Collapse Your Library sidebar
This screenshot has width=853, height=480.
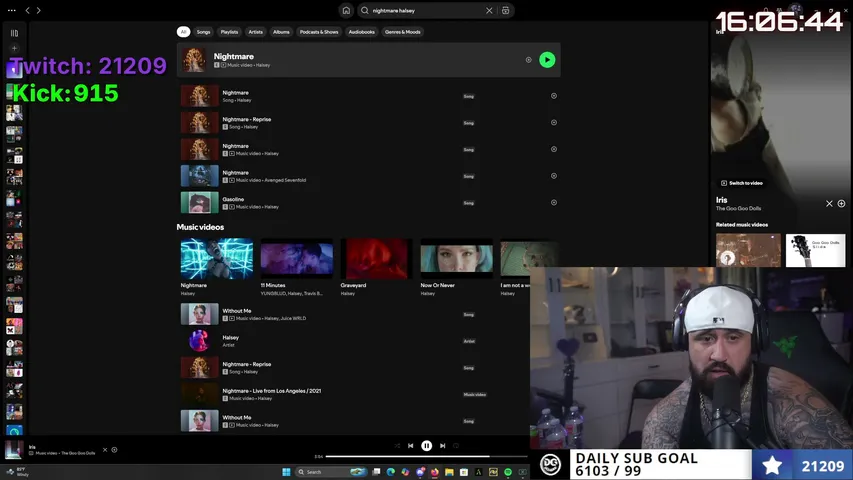(x=14, y=33)
